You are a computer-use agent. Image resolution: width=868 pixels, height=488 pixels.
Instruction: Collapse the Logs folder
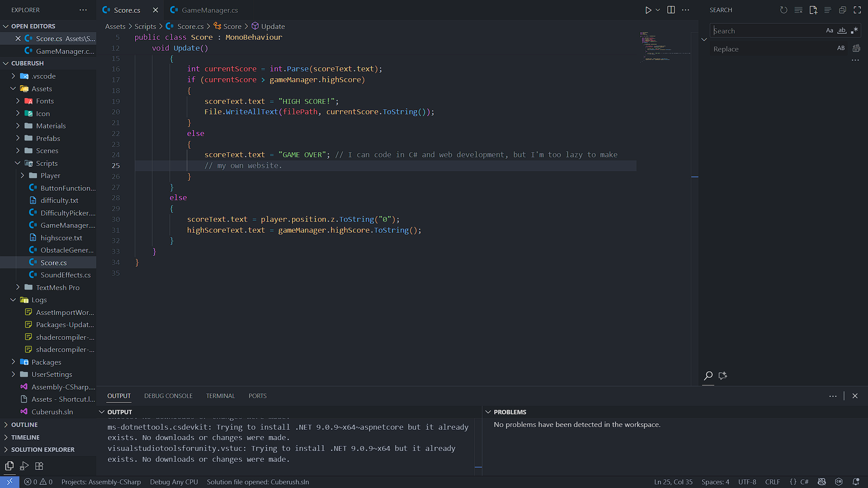pyautogui.click(x=39, y=300)
